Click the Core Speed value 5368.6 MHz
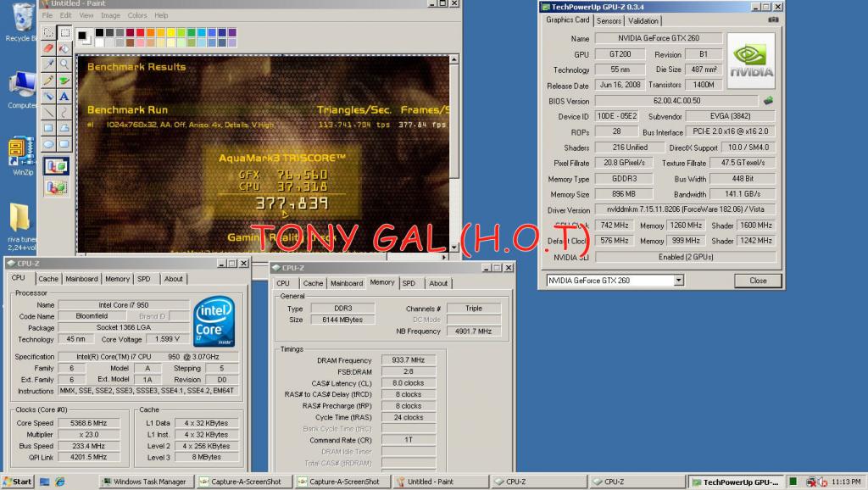This screenshot has height=490, width=868. coord(88,423)
